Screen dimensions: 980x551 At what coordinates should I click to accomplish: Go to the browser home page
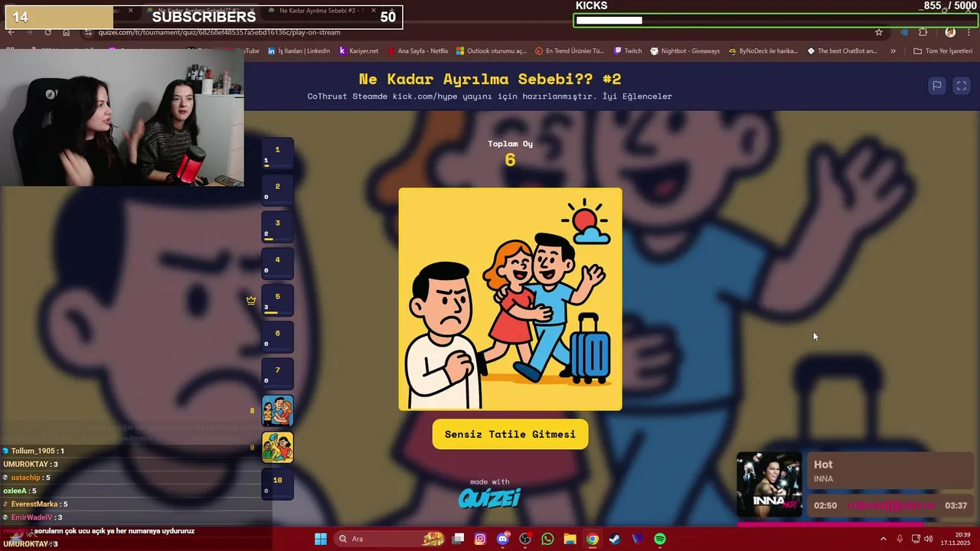[67, 32]
